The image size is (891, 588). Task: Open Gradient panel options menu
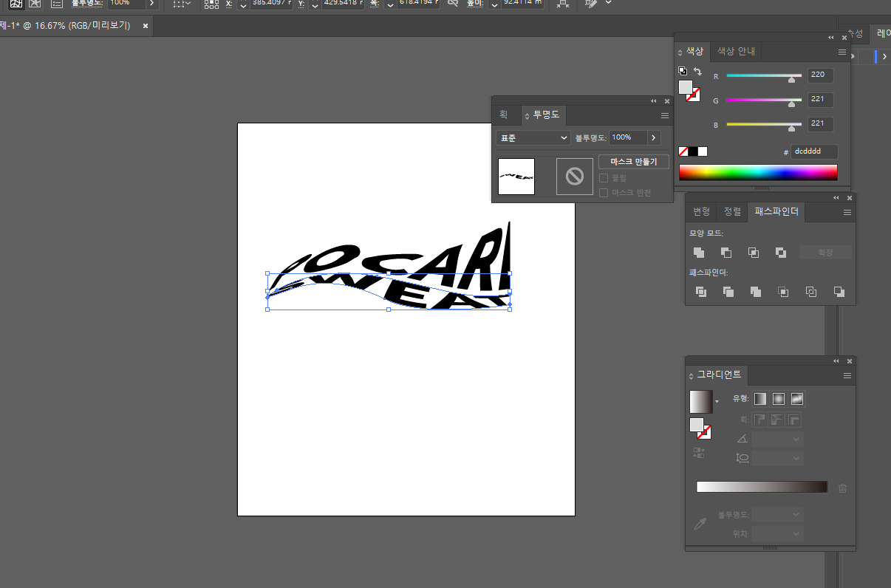[847, 375]
